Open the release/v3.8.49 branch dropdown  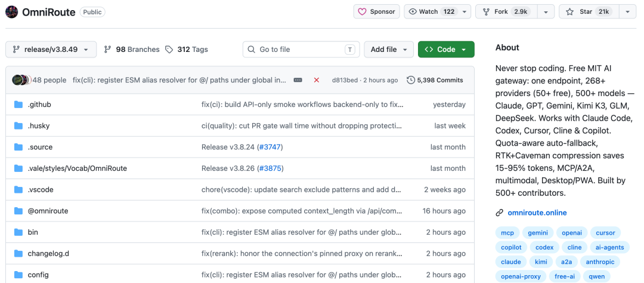51,50
